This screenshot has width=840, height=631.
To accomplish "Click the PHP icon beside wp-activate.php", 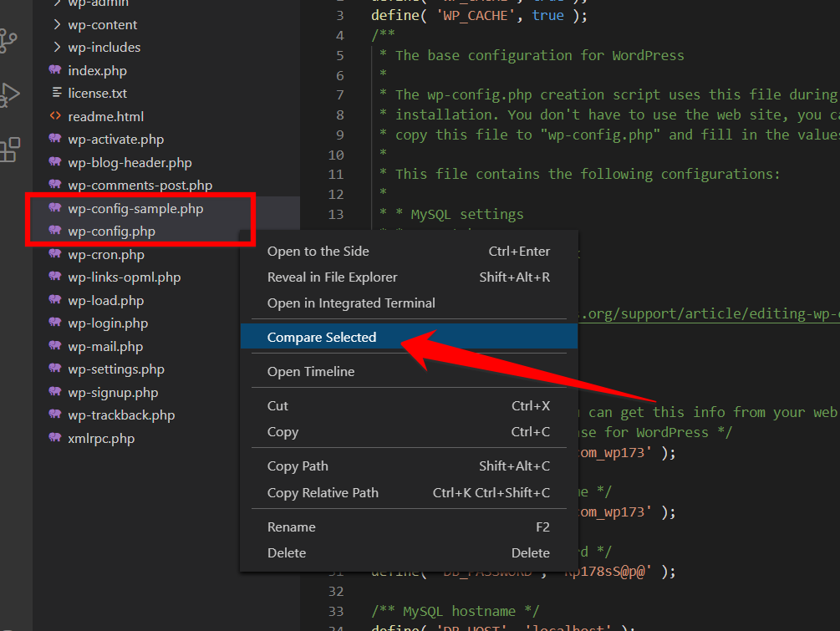I will click(x=54, y=138).
